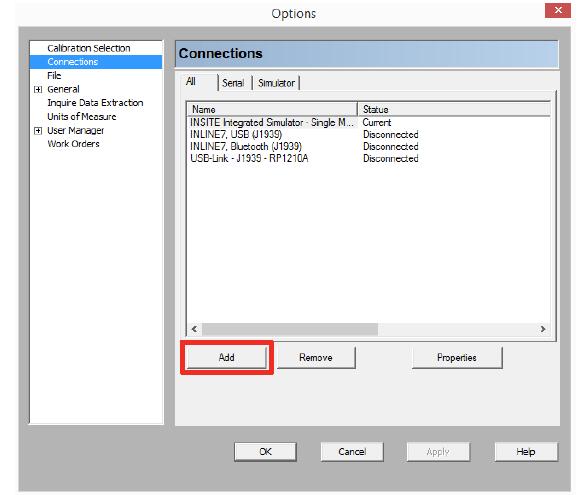Sort connections by the Name column header

coord(272,109)
